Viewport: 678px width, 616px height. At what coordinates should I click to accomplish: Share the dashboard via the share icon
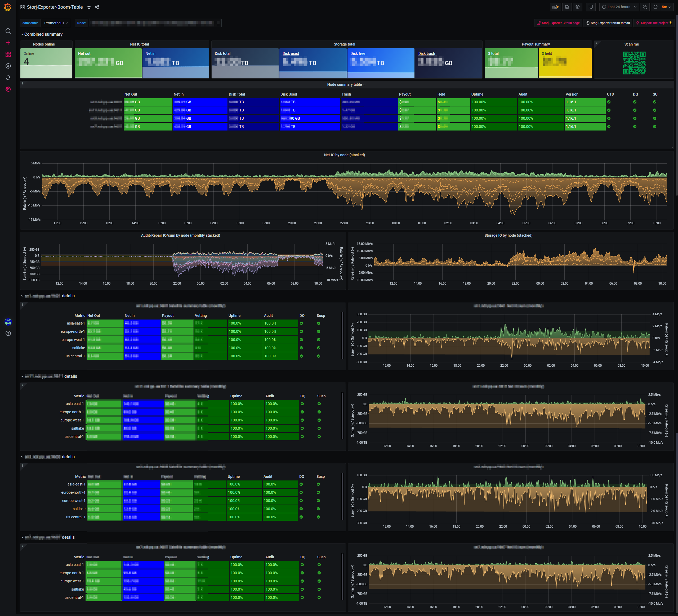click(x=97, y=7)
